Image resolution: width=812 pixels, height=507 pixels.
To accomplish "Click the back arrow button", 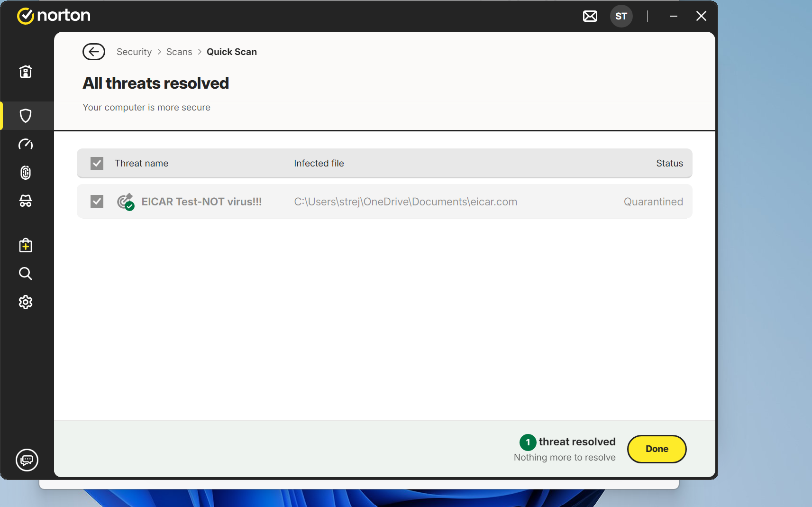I will coord(94,52).
